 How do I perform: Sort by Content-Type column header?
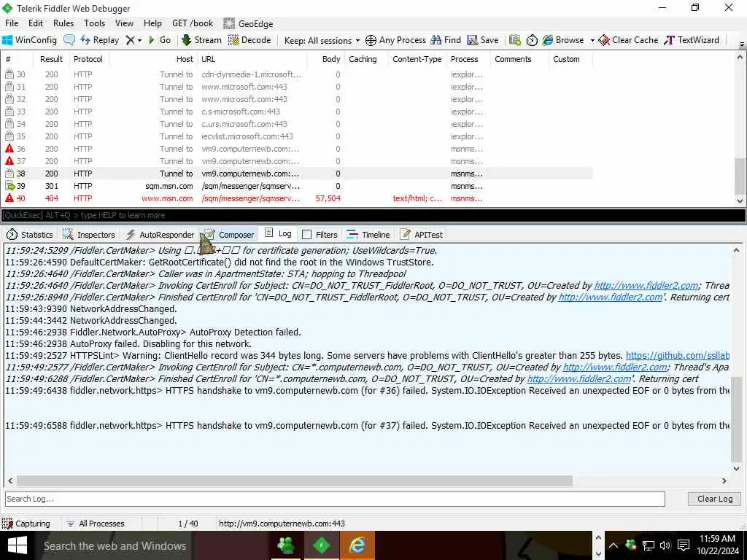tap(417, 59)
